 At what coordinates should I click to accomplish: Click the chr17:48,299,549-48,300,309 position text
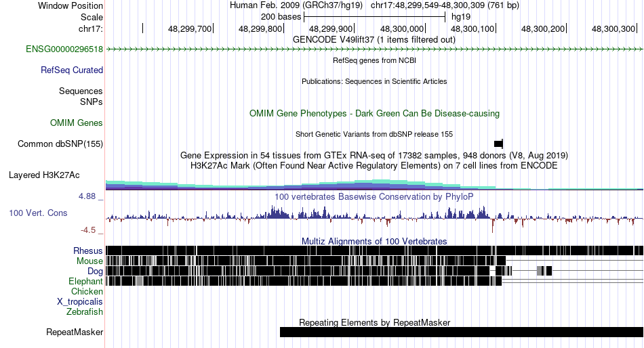(x=445, y=5)
